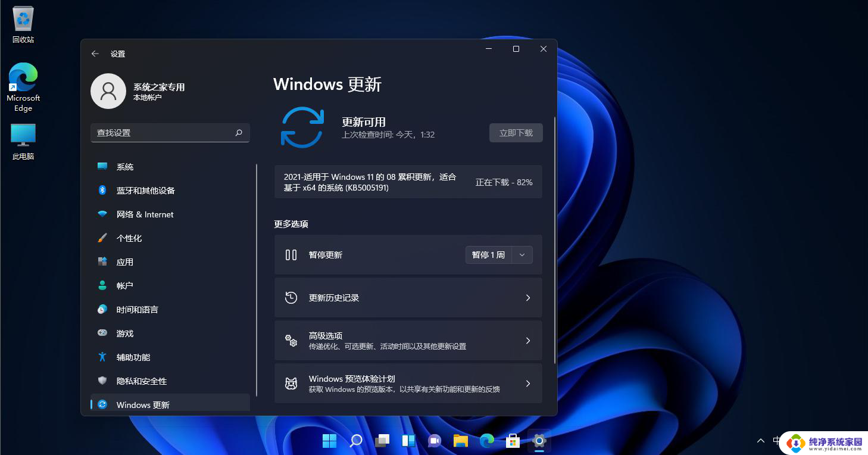Click the 立即下载 button
This screenshot has width=868, height=455.
(x=516, y=133)
